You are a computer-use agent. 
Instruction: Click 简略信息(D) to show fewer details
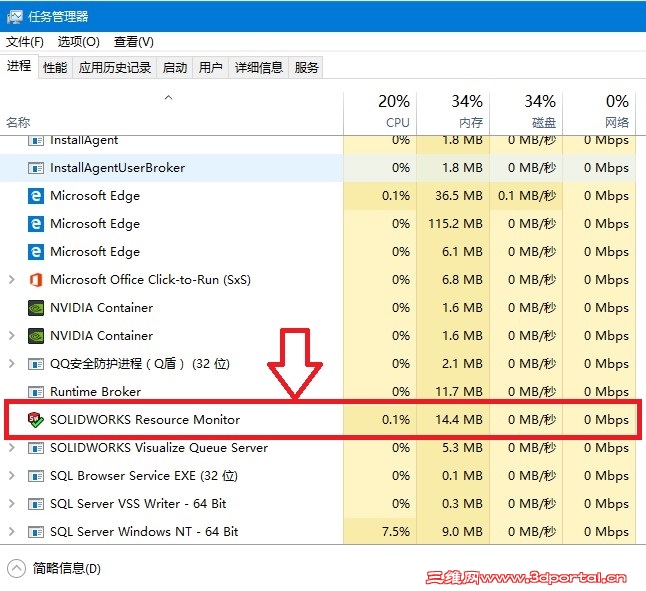point(67,569)
